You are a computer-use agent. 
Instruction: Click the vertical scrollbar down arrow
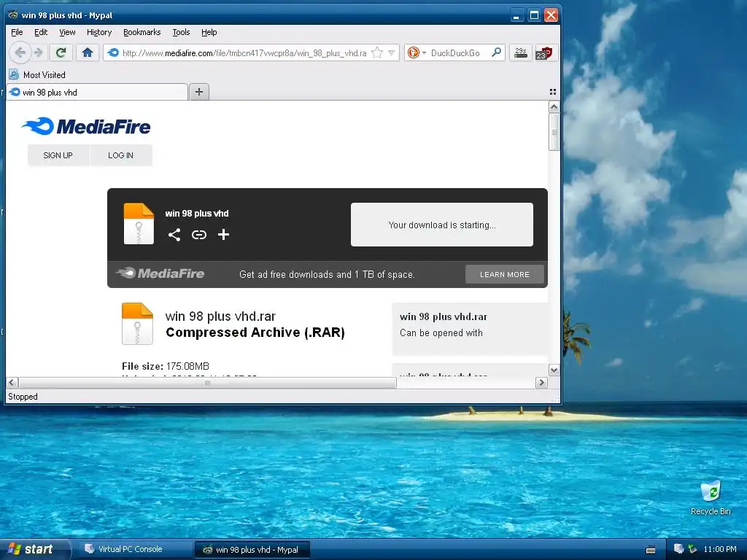(554, 370)
